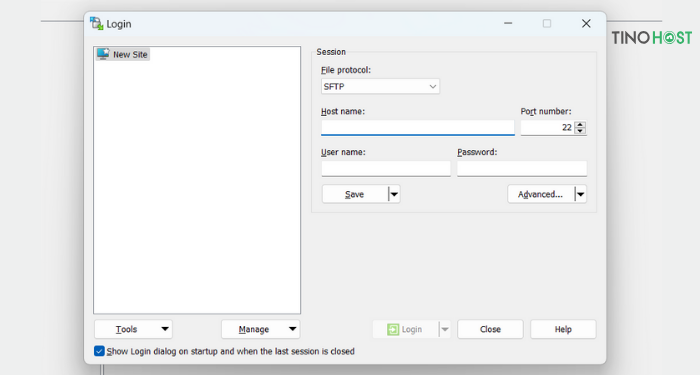Toggle Show Login dialog on startup checkbox
The height and width of the screenshot is (375, 700).
pyautogui.click(x=99, y=351)
